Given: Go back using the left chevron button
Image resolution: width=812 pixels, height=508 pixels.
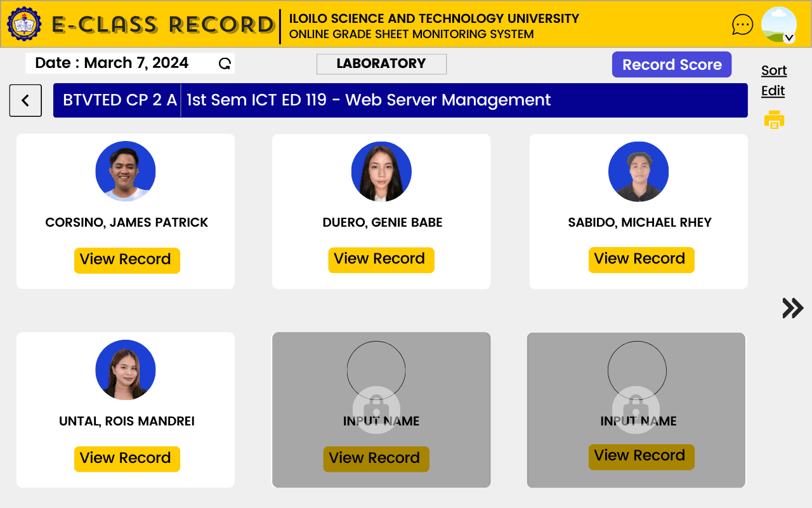Looking at the screenshot, I should [x=25, y=100].
